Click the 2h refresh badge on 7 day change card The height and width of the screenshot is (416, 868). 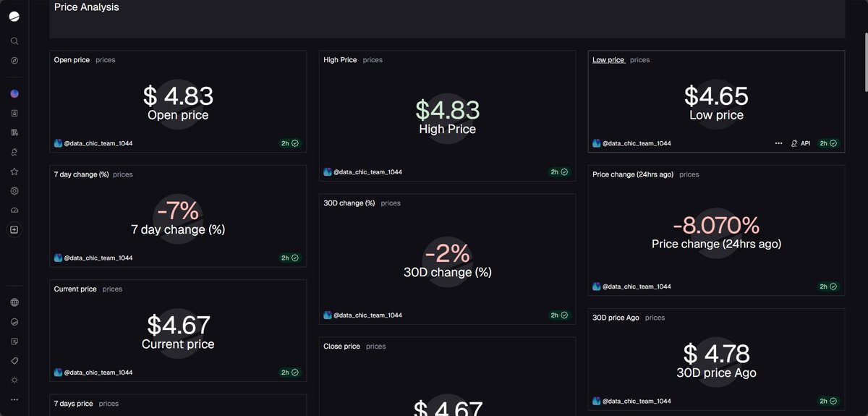(290, 258)
